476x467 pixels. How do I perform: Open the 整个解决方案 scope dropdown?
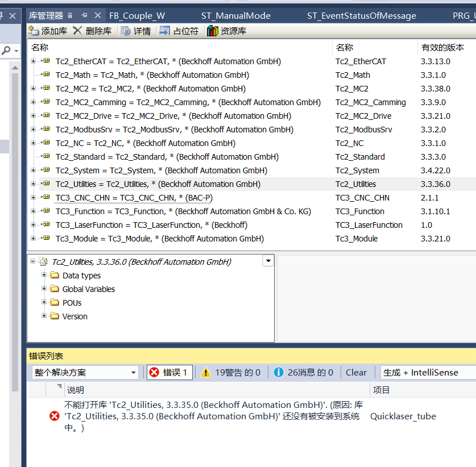point(85,372)
